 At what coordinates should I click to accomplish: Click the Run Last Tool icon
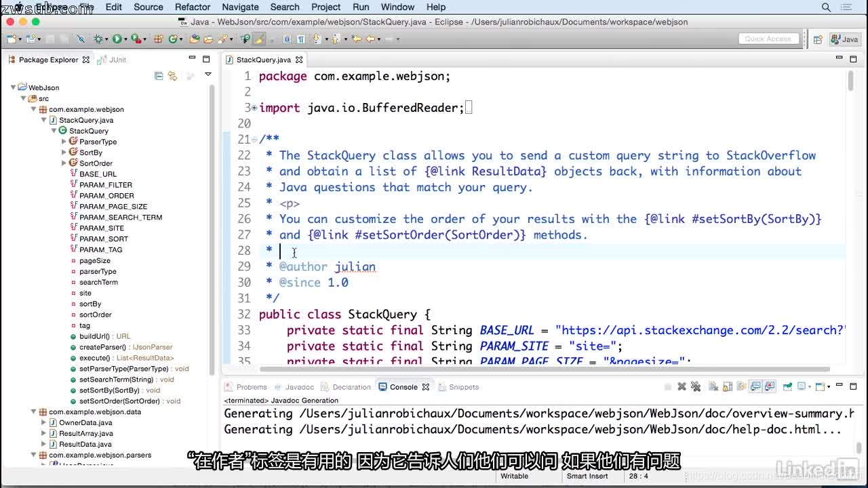136,39
